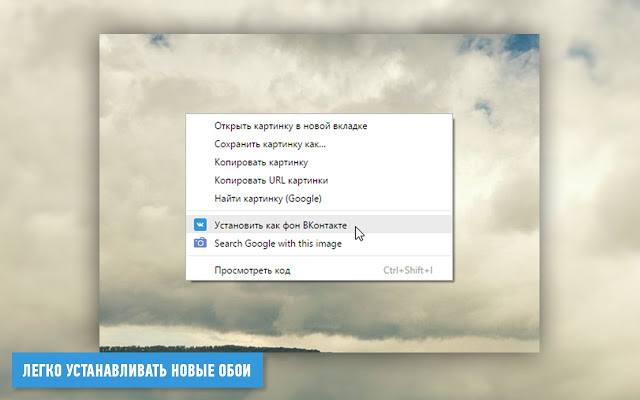Choose 'Сохранить картинку как...' menu entry
This screenshot has width=640, height=400.
[x=319, y=144]
